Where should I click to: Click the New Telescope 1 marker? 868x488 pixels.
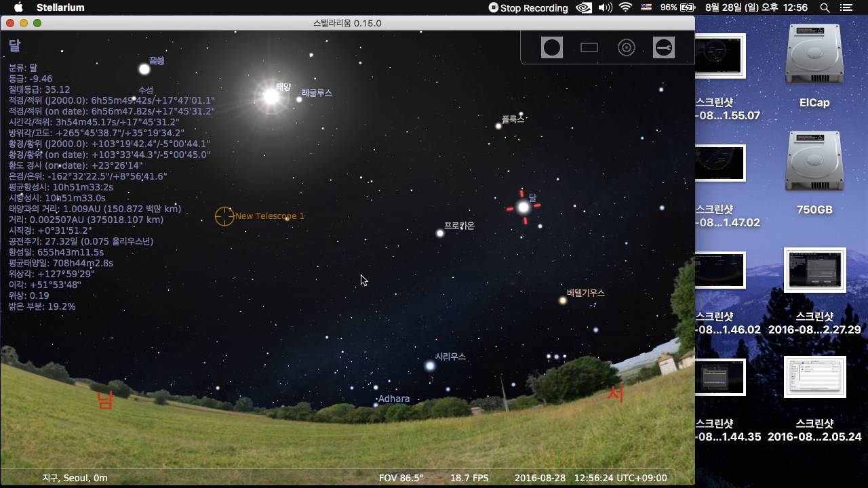224,216
